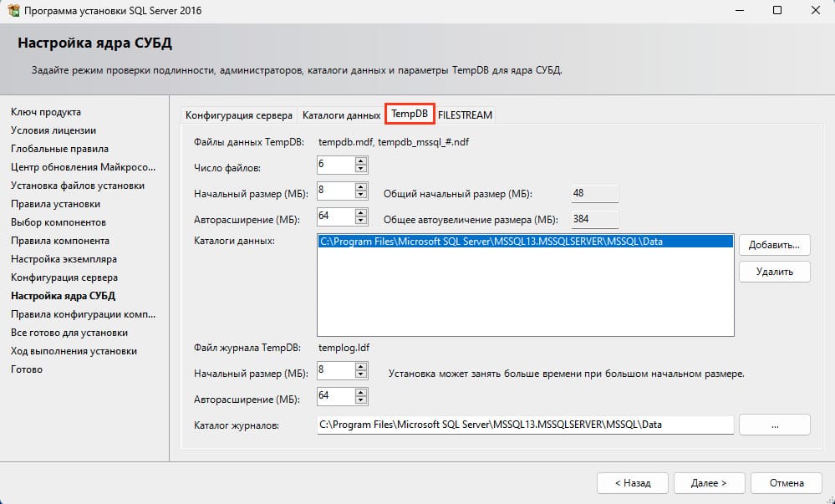Click Конфигурация сервера step in the sidebar

64,277
